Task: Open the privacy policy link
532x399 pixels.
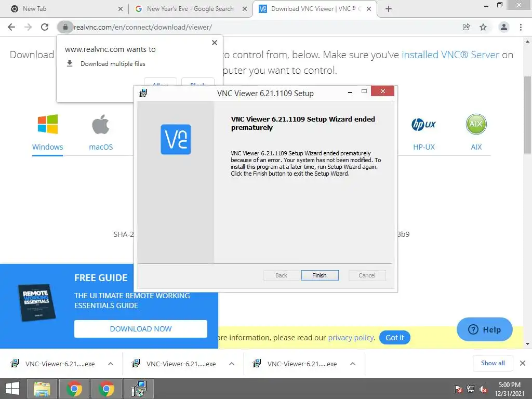Action: click(x=351, y=338)
